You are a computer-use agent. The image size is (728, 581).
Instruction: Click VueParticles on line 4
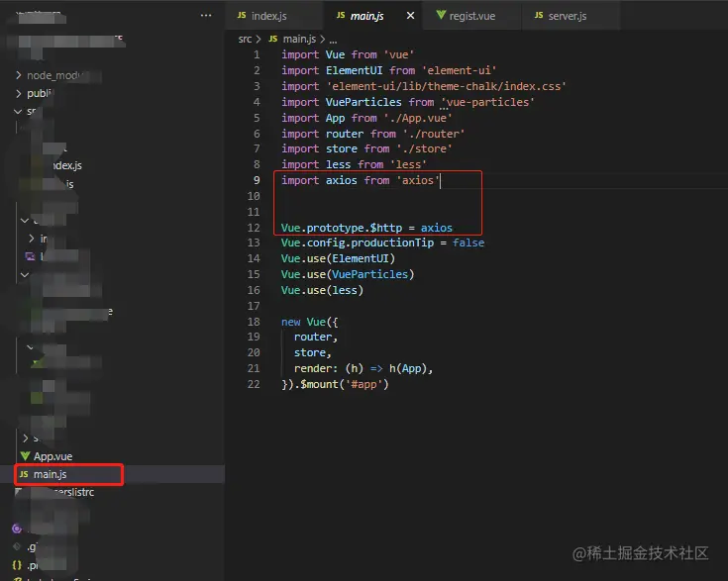[364, 102]
